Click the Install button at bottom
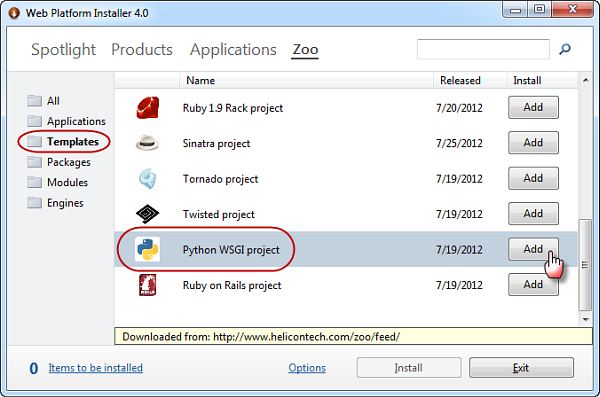The height and width of the screenshot is (397, 600). click(409, 368)
